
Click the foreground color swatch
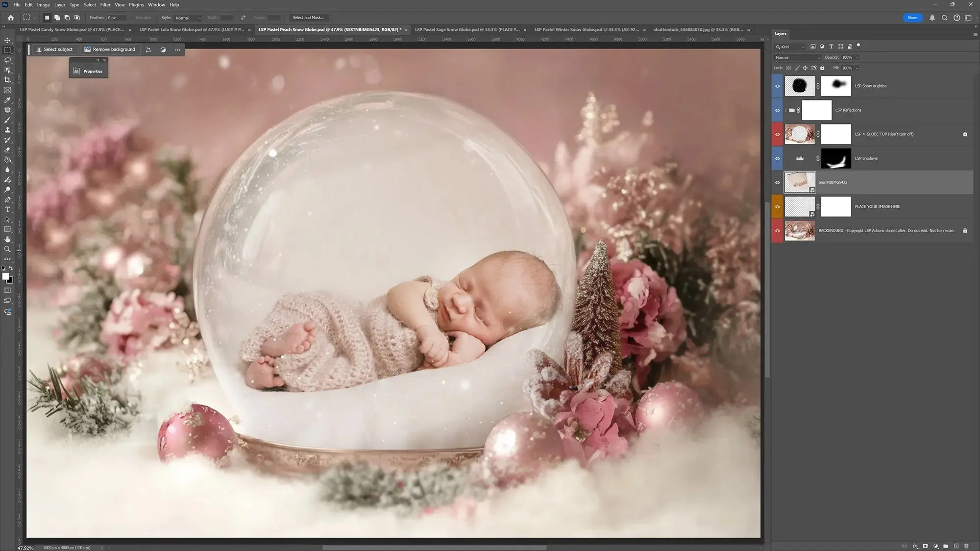pyautogui.click(x=6, y=277)
